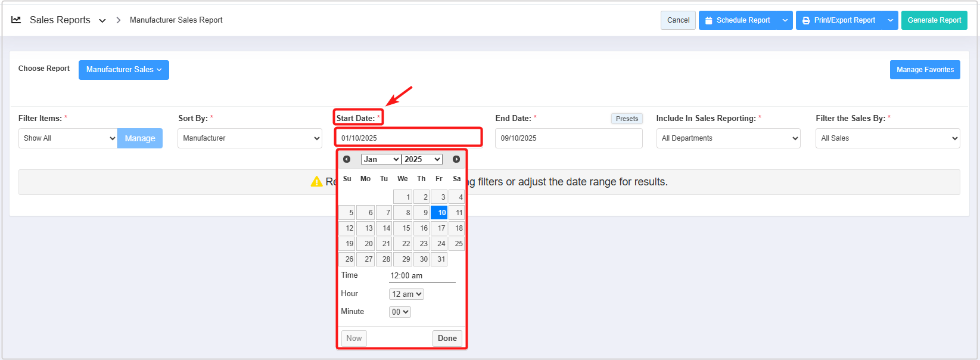980x360 pixels.
Task: Open the date Presets
Action: (x=627, y=119)
